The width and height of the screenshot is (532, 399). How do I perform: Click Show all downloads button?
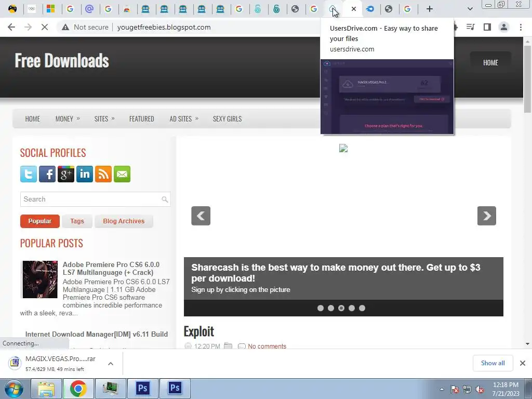(x=493, y=363)
